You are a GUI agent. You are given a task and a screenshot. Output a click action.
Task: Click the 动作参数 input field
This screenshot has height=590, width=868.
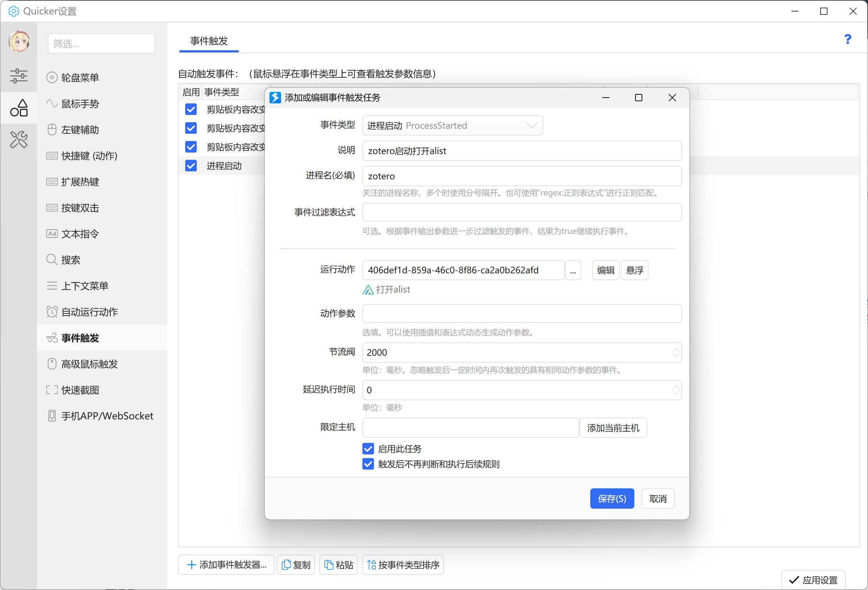(522, 313)
